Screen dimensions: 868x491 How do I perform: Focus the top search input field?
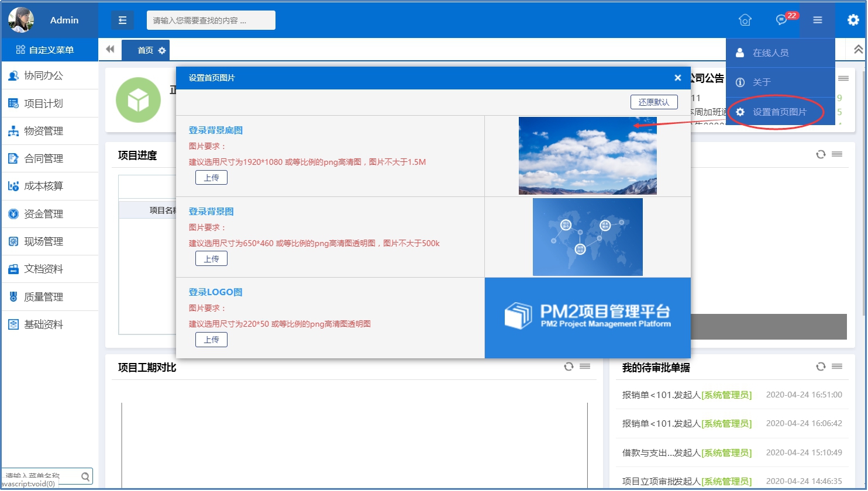(211, 20)
